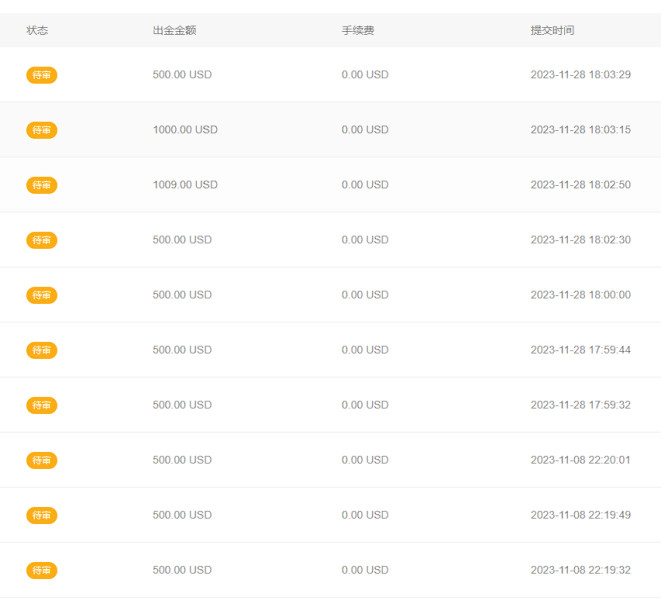This screenshot has width=661, height=600.
Task: Click the 出金金额 column header
Action: 174,30
